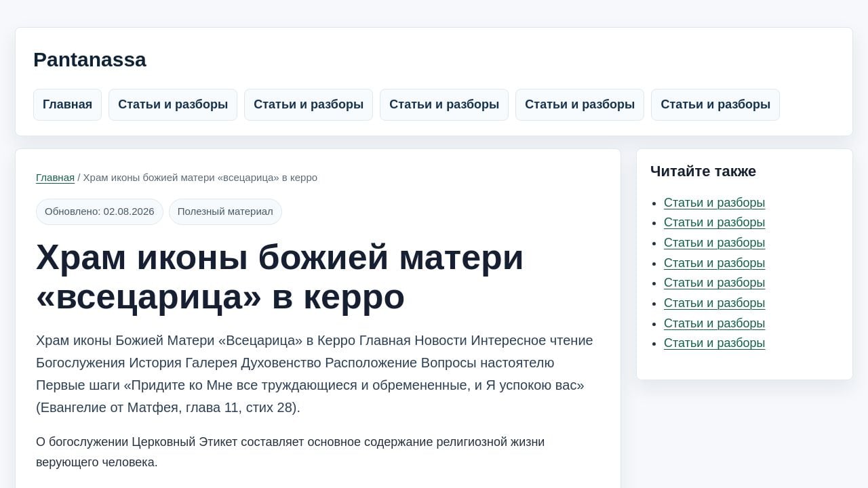Click the Читайте также sidebar heading
This screenshot has width=868, height=488.
click(703, 171)
